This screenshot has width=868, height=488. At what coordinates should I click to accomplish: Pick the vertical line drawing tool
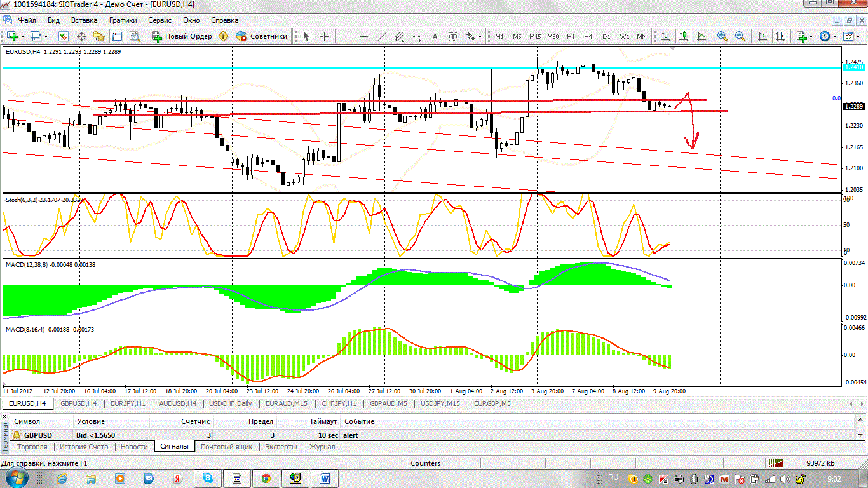(x=346, y=36)
